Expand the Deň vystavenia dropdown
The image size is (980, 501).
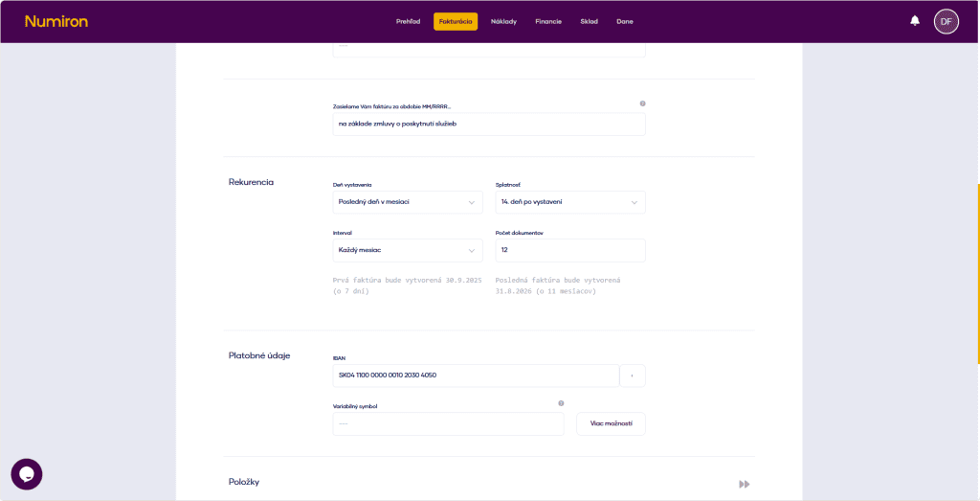(408, 202)
